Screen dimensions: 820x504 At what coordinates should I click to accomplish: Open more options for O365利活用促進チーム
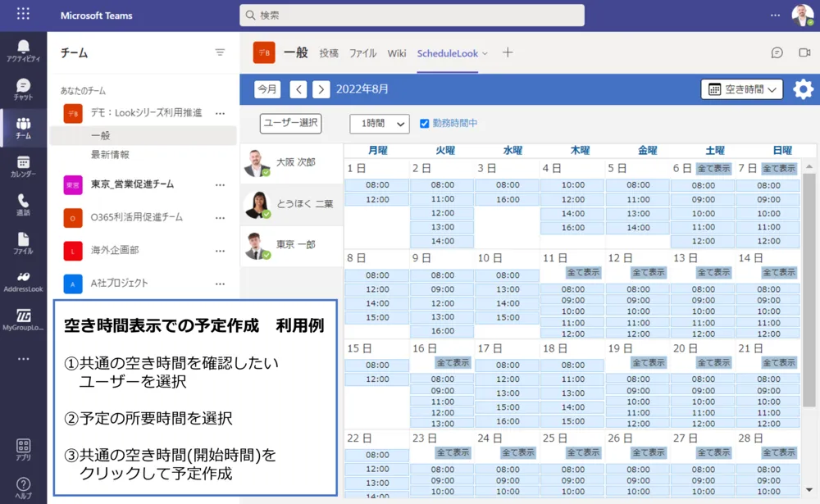click(220, 217)
